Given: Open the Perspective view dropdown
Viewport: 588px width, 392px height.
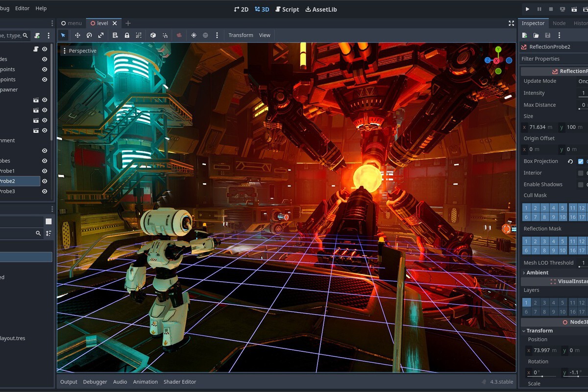Looking at the screenshot, I should tap(79, 51).
